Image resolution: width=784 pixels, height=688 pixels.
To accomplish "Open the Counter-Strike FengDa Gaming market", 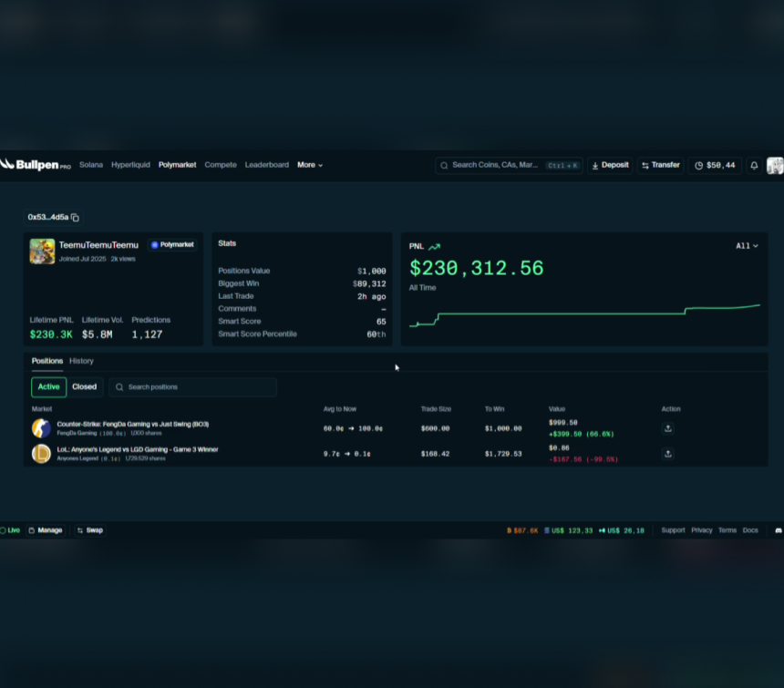I will point(133,425).
